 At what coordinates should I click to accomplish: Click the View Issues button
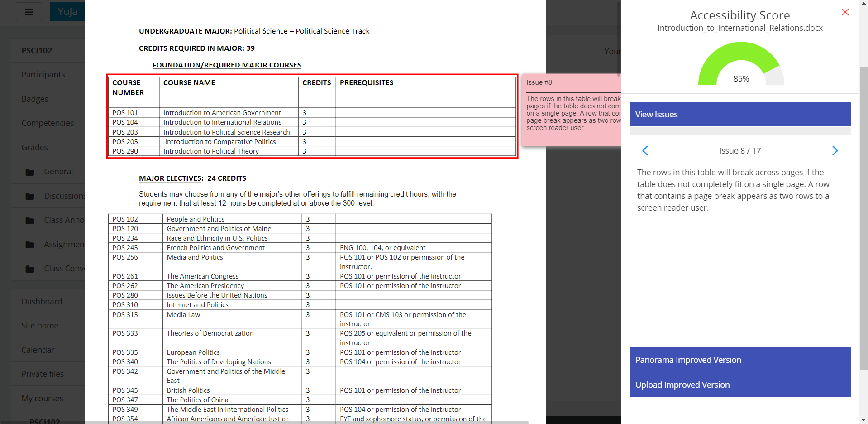click(x=740, y=114)
